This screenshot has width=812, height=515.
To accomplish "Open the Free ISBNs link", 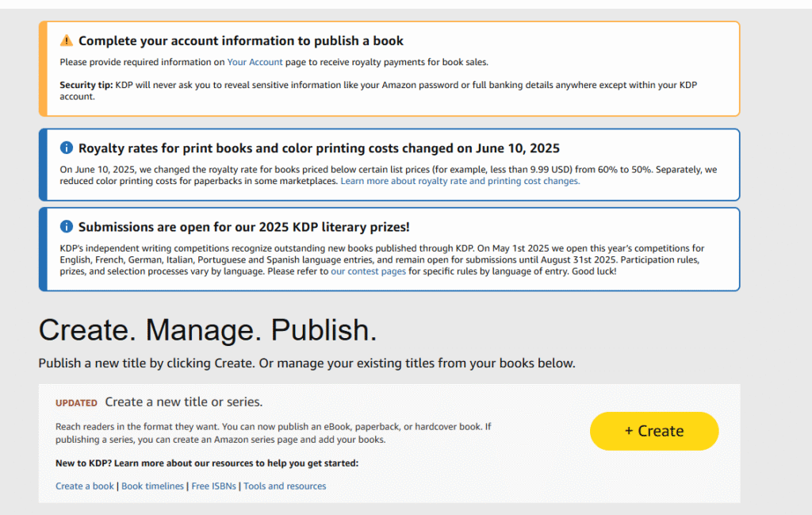I will tap(213, 486).
